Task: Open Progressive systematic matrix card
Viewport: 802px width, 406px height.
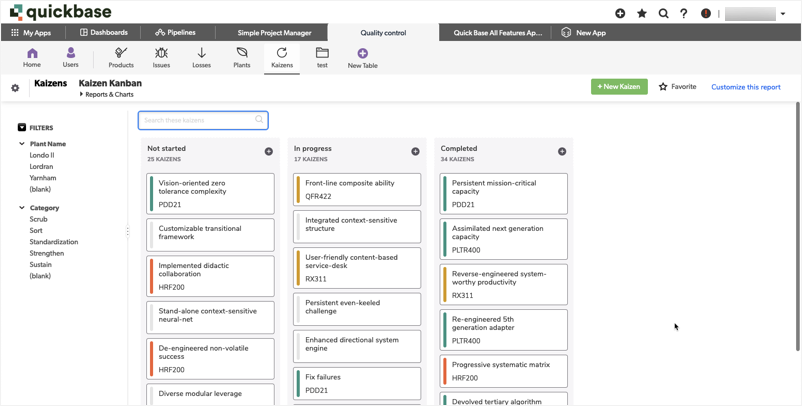Action: tap(504, 371)
